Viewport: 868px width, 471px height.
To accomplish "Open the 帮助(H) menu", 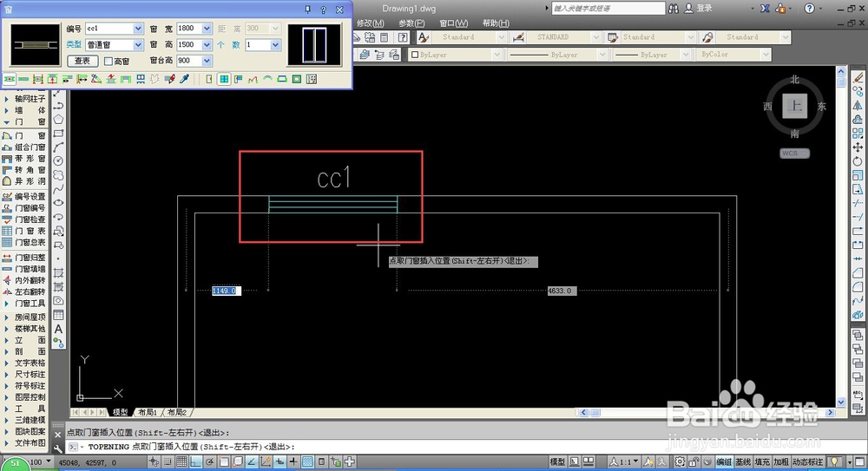I will 496,23.
